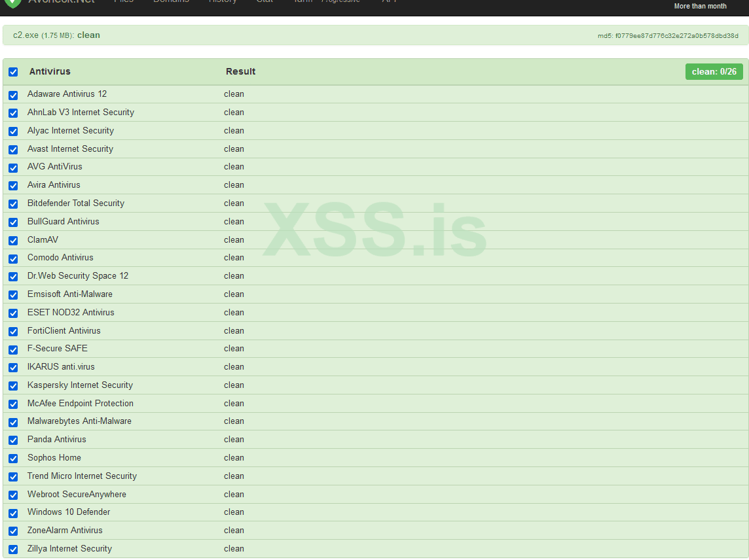
Task: Click the 'clean' result for Trend Micro Internet Security
Action: 234,476
